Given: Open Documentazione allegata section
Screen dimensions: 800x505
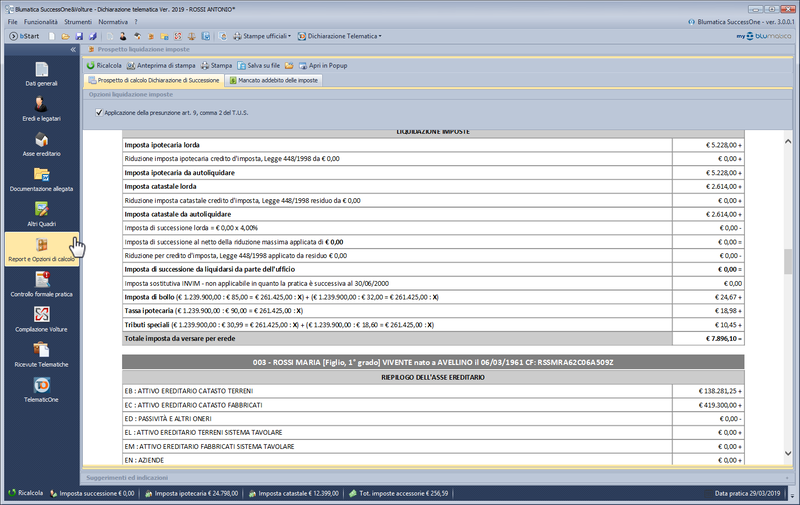Looking at the screenshot, I should pyautogui.click(x=41, y=179).
